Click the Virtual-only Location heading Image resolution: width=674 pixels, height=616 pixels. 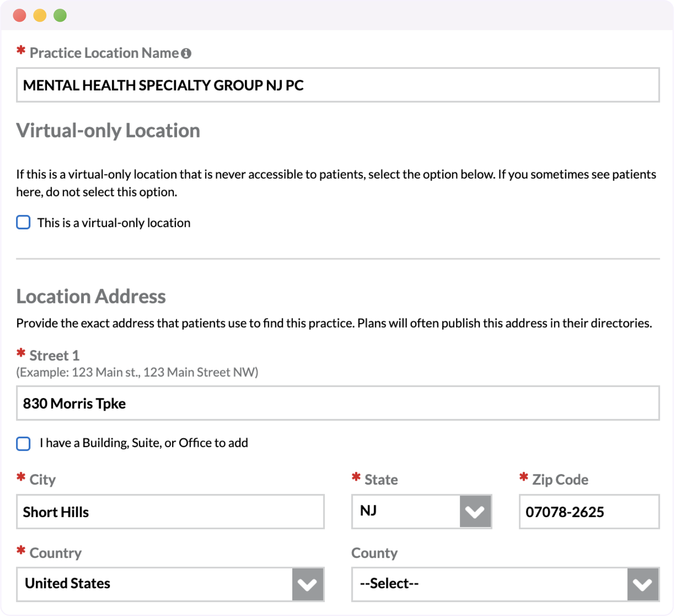tap(108, 130)
